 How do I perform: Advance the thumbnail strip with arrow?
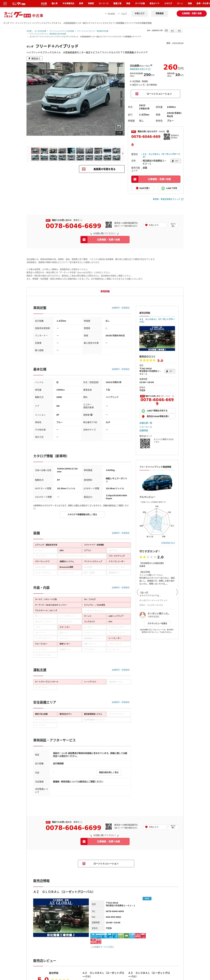coord(123,154)
